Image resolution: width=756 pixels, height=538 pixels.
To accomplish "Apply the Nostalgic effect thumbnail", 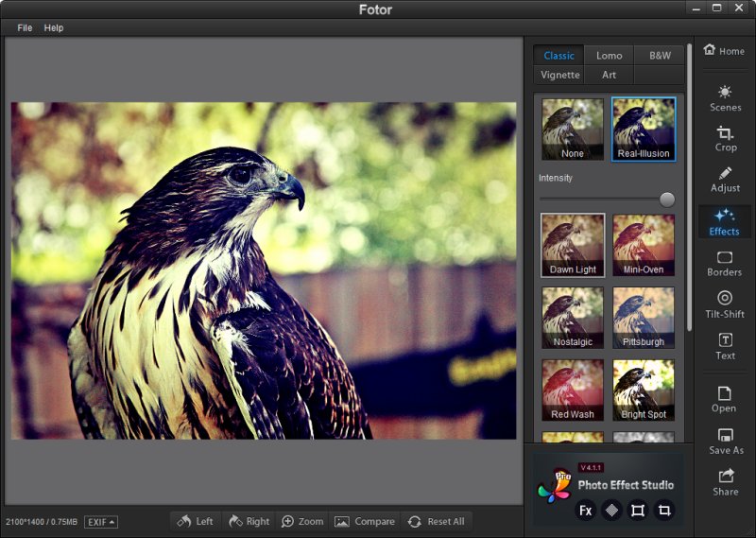I will pos(572,318).
